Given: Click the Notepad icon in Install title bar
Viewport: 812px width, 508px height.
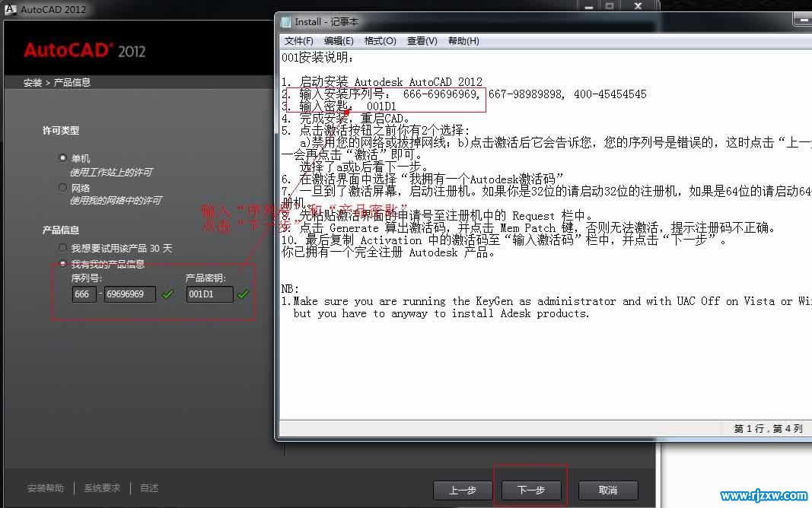Looking at the screenshot, I should [286, 22].
